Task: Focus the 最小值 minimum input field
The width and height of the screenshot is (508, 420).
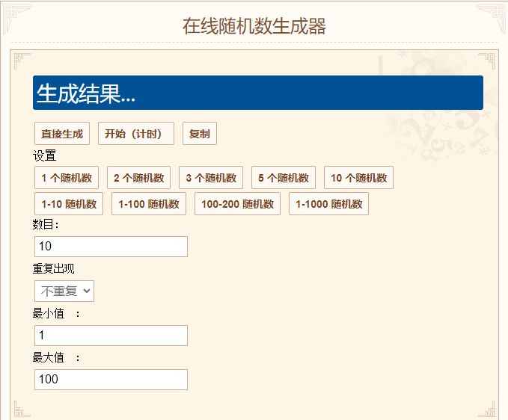Action: [111, 336]
